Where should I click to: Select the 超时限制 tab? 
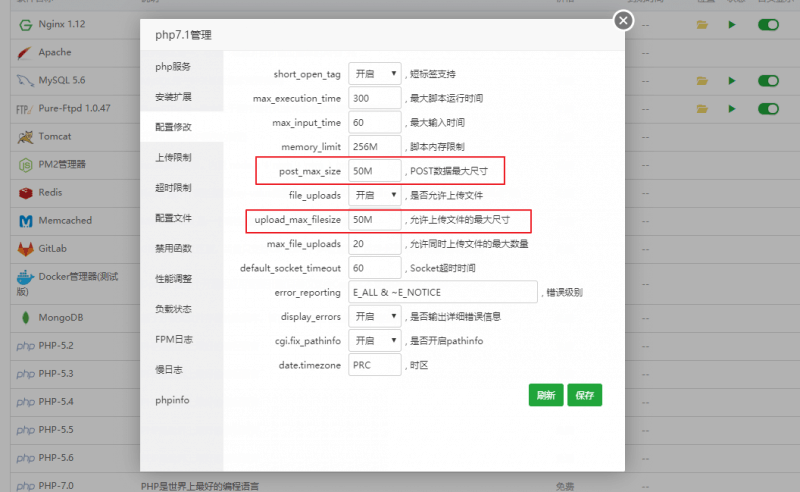[x=182, y=188]
